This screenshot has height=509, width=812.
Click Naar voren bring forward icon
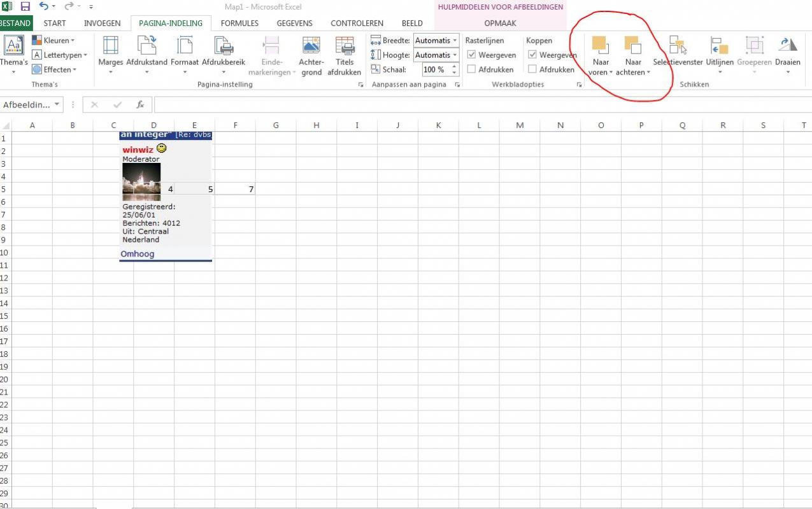(601, 45)
